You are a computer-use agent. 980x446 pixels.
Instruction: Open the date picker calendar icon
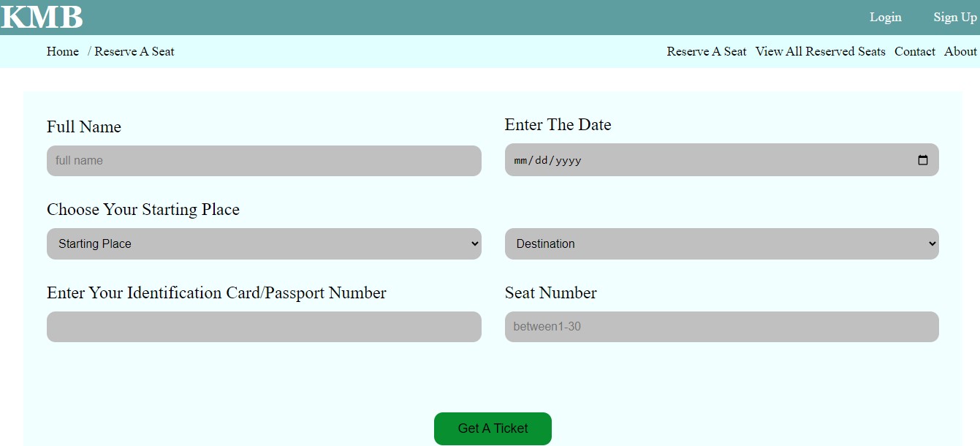(924, 160)
